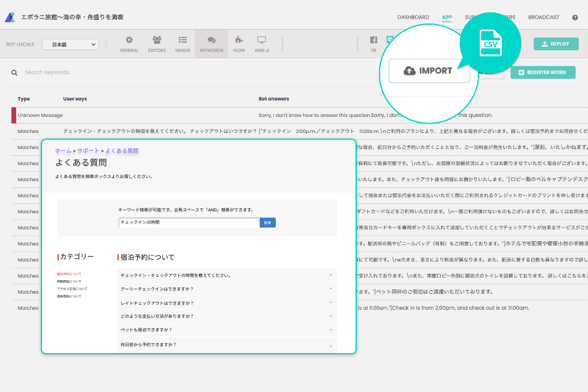Expand どのような支払い方法がありますか question
The width and height of the screenshot is (588, 392).
pyautogui.click(x=227, y=316)
